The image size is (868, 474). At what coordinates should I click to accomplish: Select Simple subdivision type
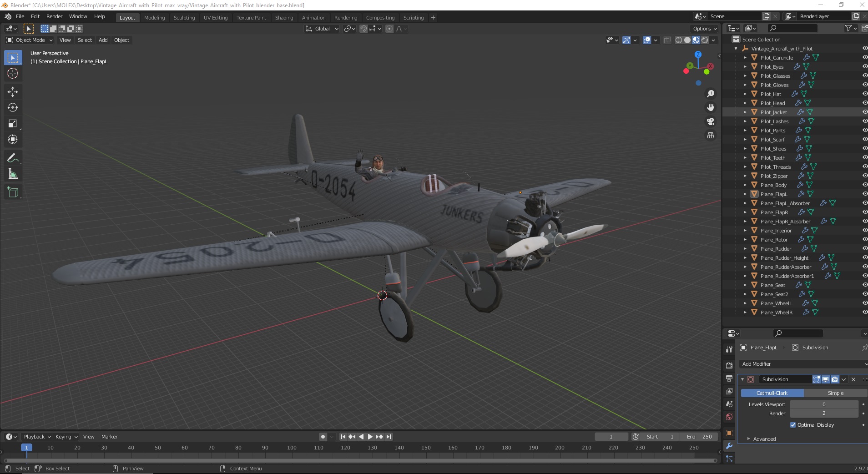point(836,393)
